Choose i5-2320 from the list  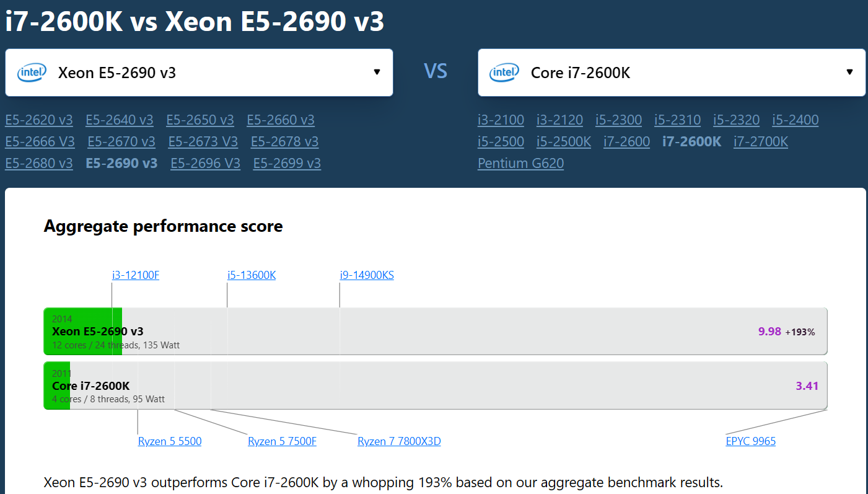point(737,120)
